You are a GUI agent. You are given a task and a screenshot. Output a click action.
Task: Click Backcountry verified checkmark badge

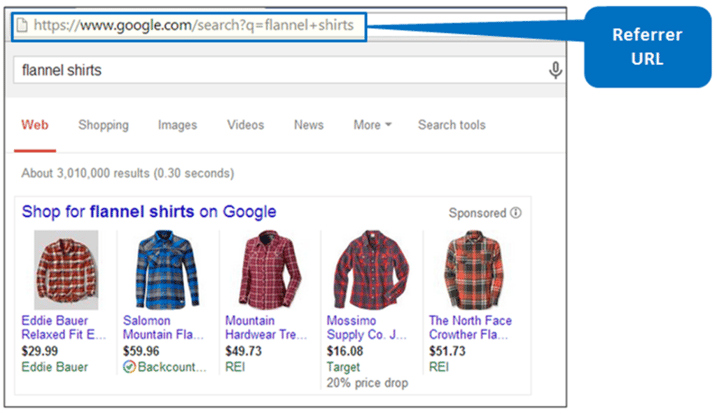tap(129, 367)
